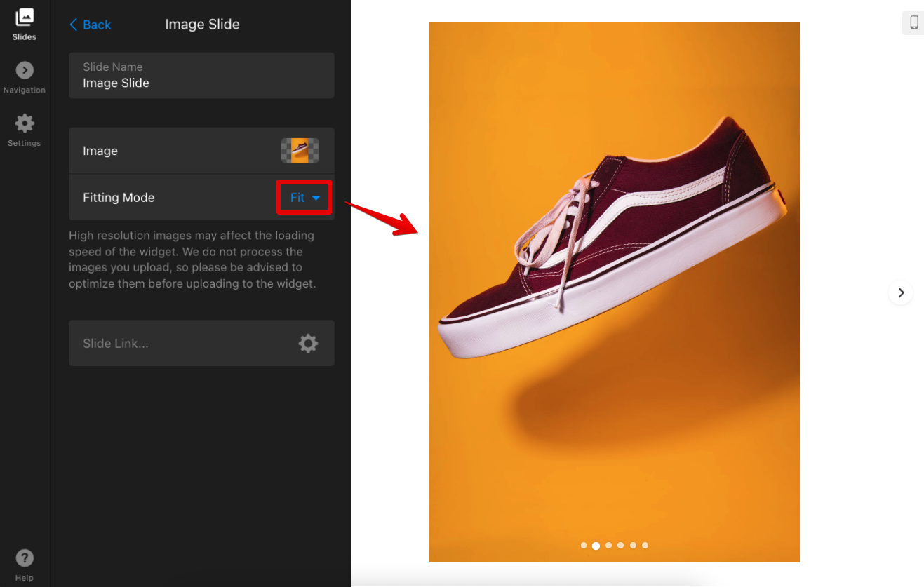This screenshot has width=924, height=587.
Task: Open the Slides section in sidebar
Action: click(x=25, y=25)
